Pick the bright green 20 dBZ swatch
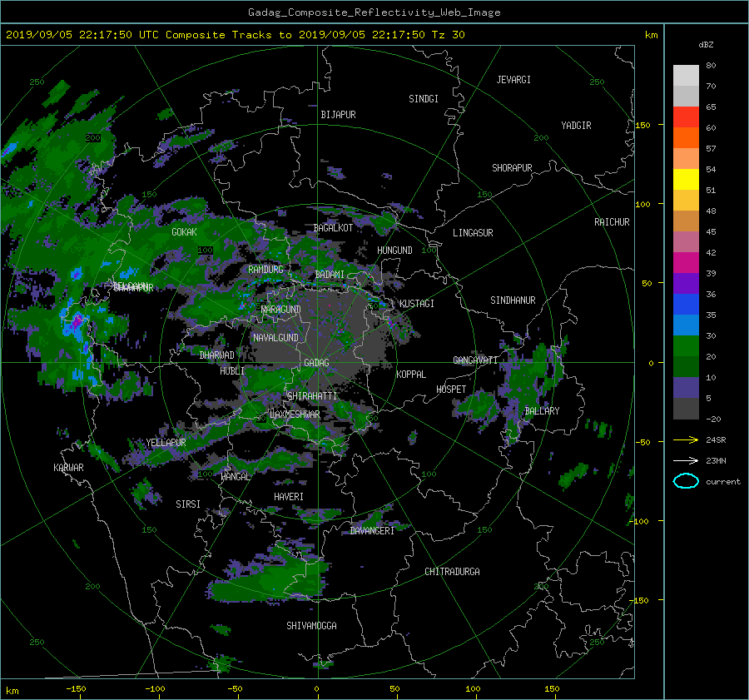Screen dimensions: 749x700 (686, 346)
